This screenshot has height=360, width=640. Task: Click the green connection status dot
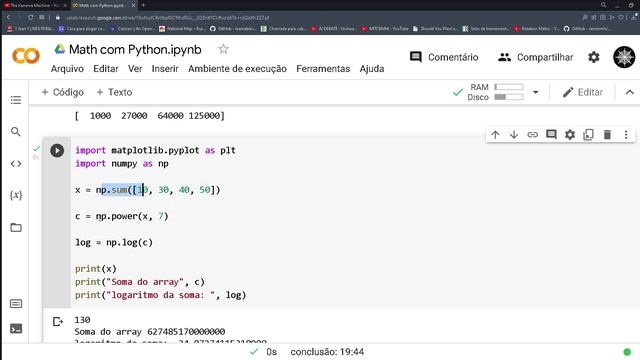627,352
